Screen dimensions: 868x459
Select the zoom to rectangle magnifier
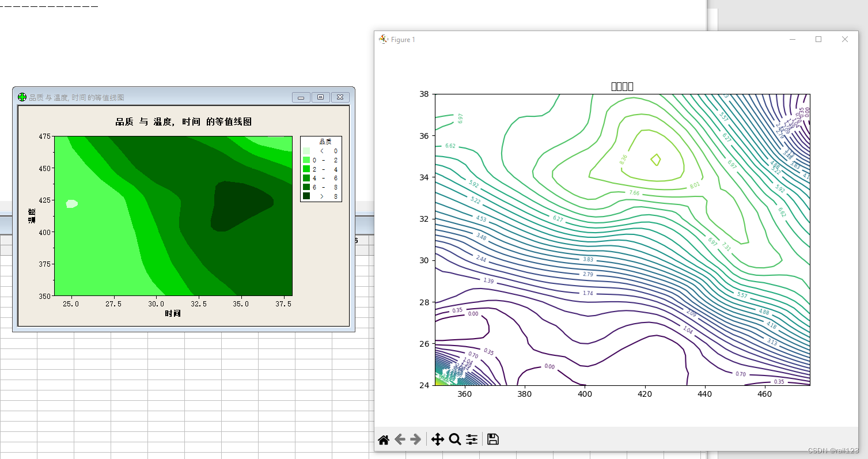coord(455,439)
